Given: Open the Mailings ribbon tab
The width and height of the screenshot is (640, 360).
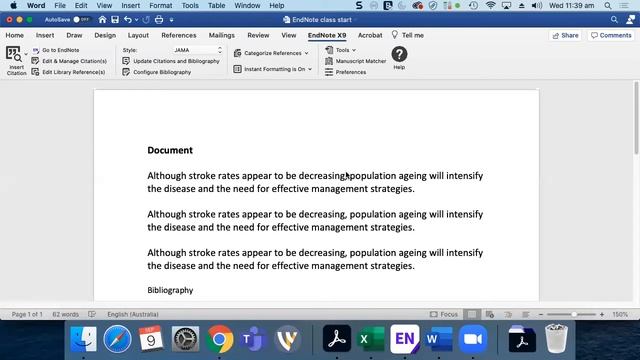Looking at the screenshot, I should click(222, 36).
